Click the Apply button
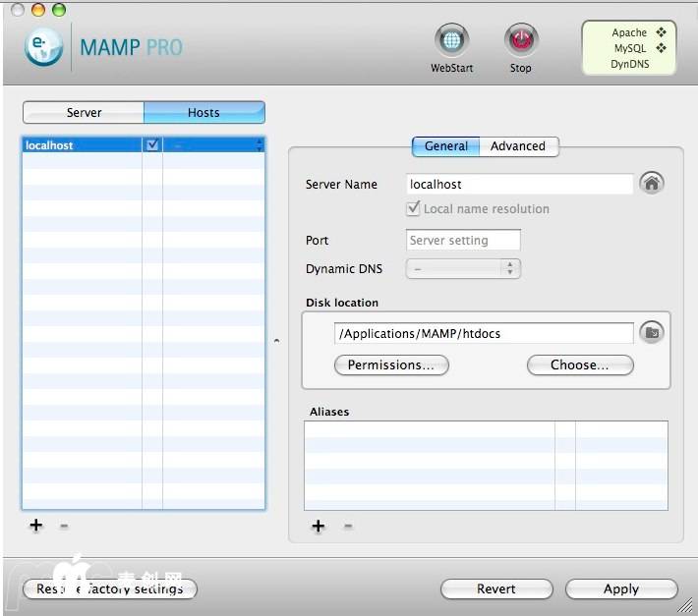Image resolution: width=698 pixels, height=616 pixels. (x=621, y=588)
